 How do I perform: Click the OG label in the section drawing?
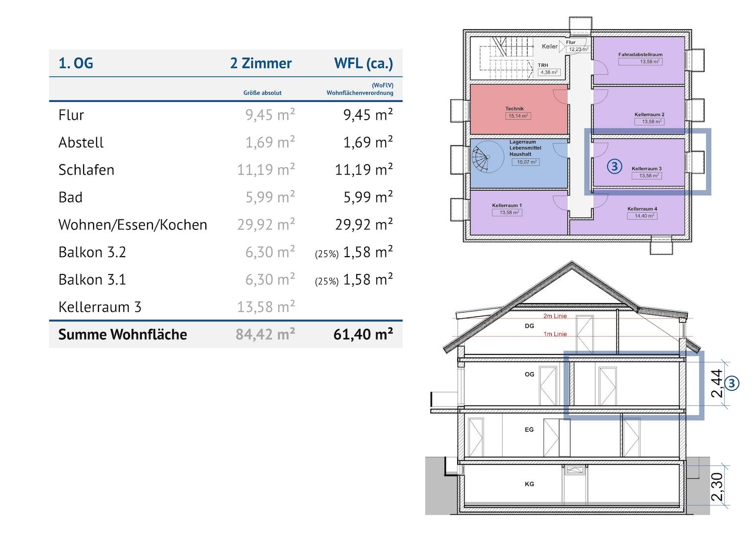pyautogui.click(x=529, y=374)
